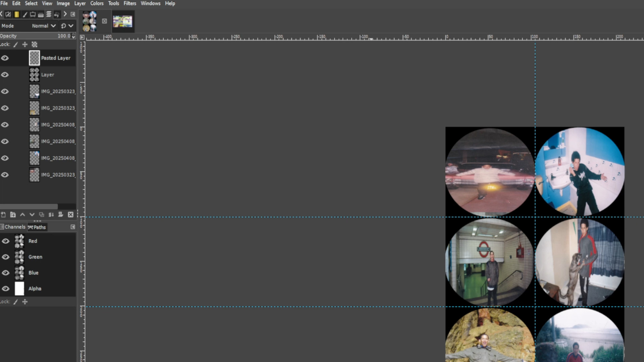Toggle visibility of the Blue channel

pyautogui.click(x=5, y=273)
